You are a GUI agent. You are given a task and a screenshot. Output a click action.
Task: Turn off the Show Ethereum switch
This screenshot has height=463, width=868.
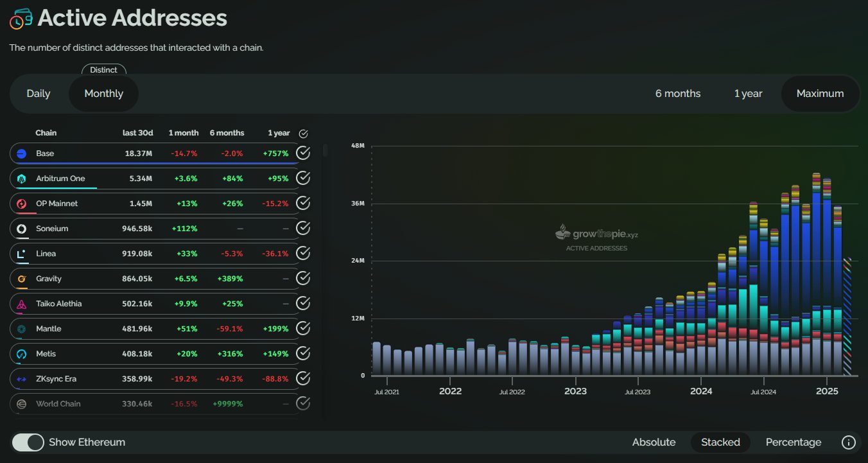click(x=28, y=442)
